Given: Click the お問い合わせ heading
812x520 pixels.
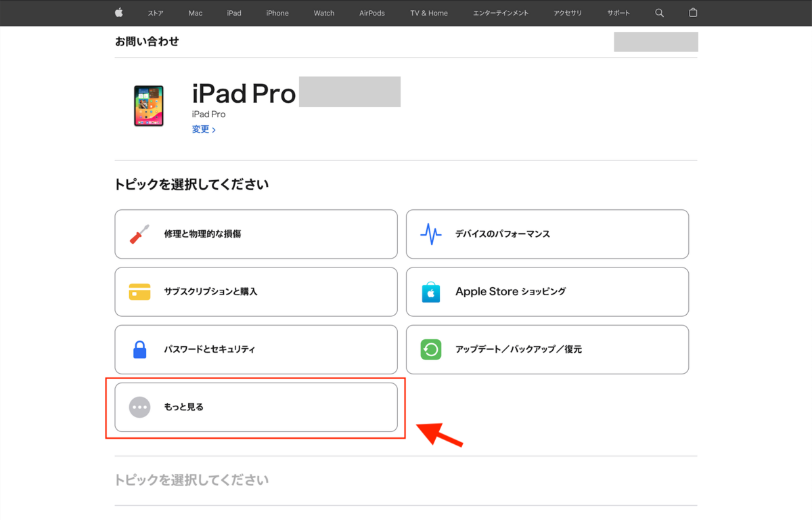Looking at the screenshot, I should coord(147,41).
